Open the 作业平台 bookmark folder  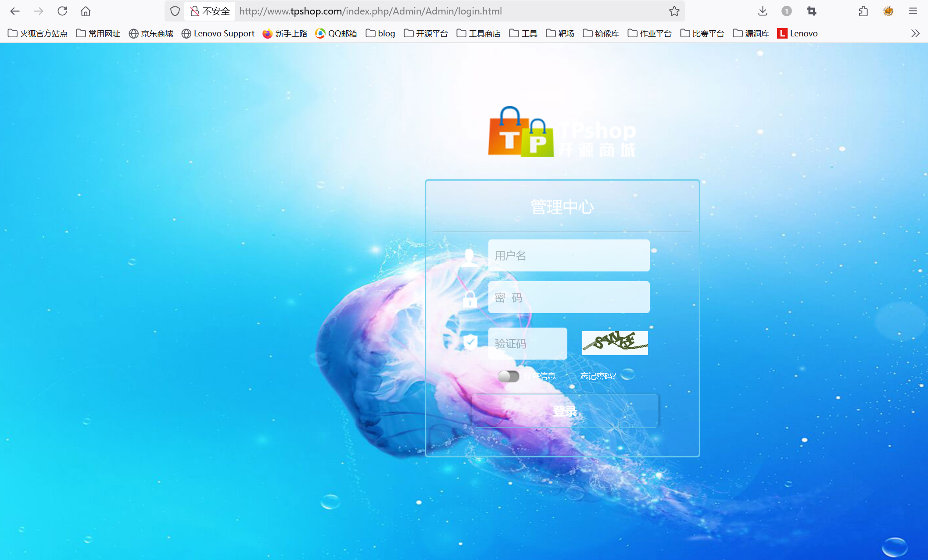[x=650, y=33]
